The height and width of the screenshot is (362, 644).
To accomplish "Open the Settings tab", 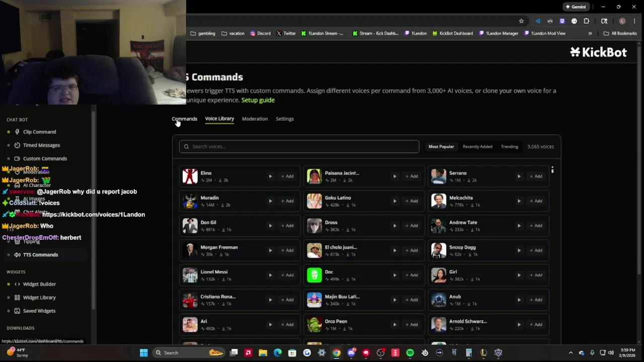I will (x=285, y=119).
